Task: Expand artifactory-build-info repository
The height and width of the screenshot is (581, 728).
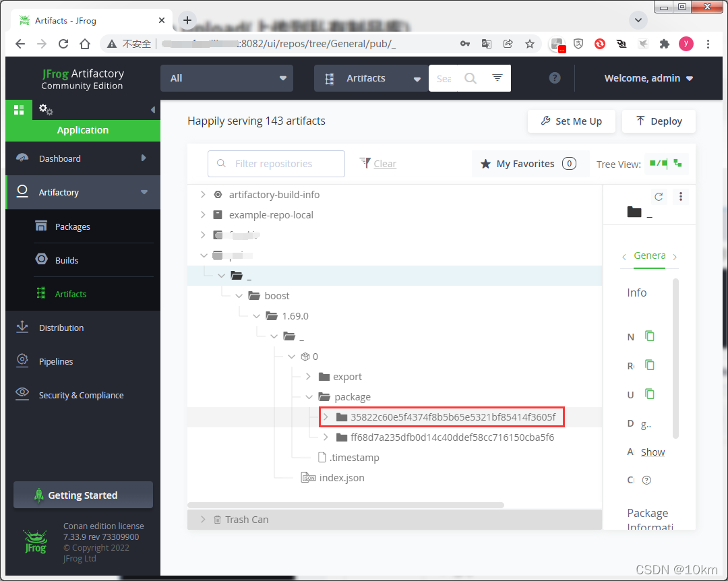Action: (x=203, y=195)
